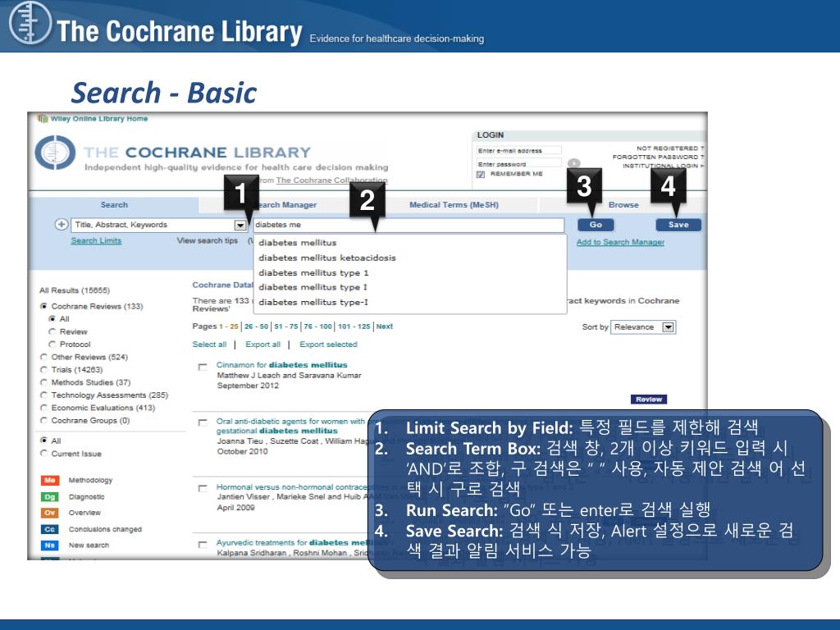Check the Ayurvedic treatments result checkbox
The width and height of the screenshot is (840, 630).
pyautogui.click(x=203, y=545)
